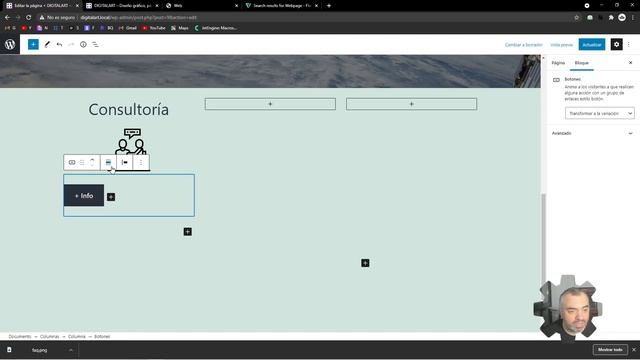Click Columnas in the breadcrumb

click(x=49, y=337)
